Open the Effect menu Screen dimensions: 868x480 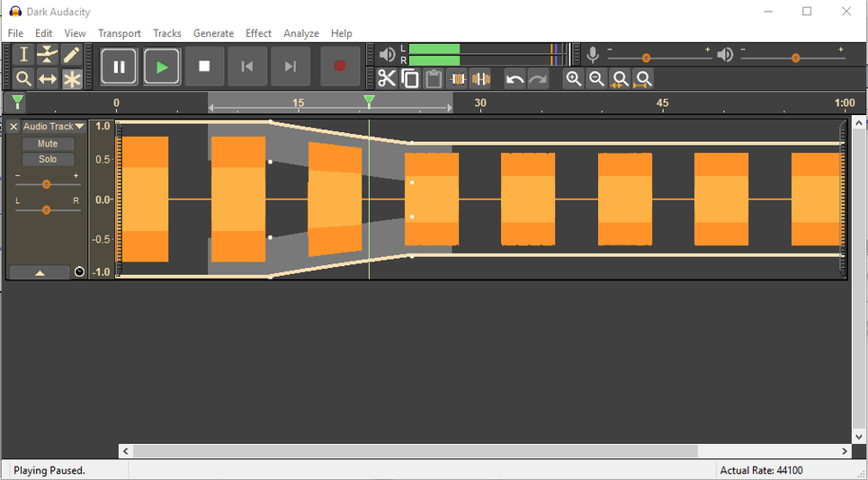[x=258, y=33]
